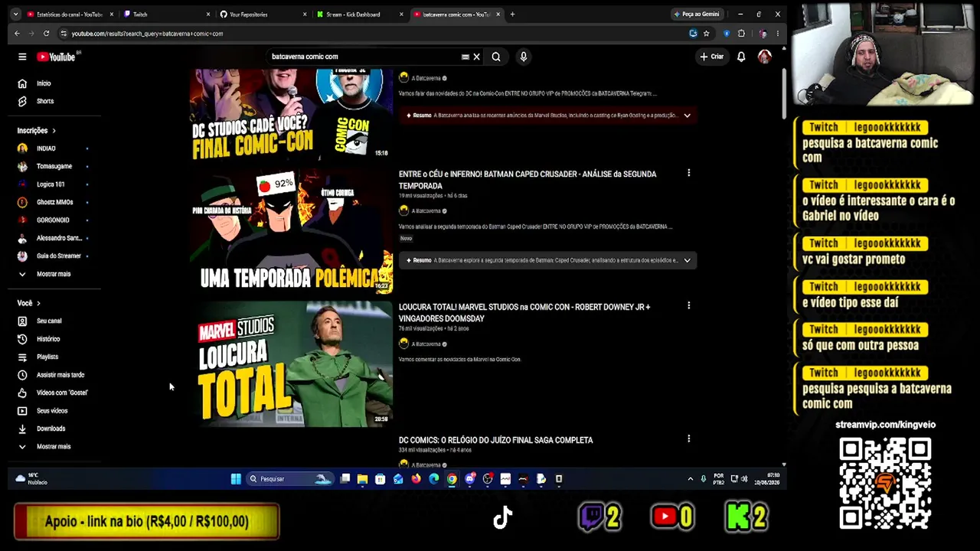Open the Windows Start menu
This screenshot has width=980, height=551.
pos(236,479)
